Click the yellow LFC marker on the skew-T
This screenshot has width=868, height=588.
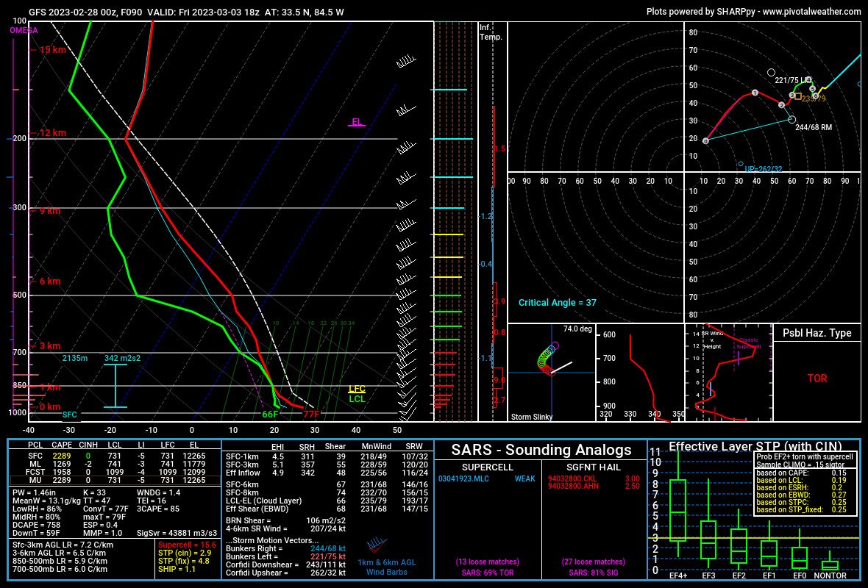click(357, 389)
